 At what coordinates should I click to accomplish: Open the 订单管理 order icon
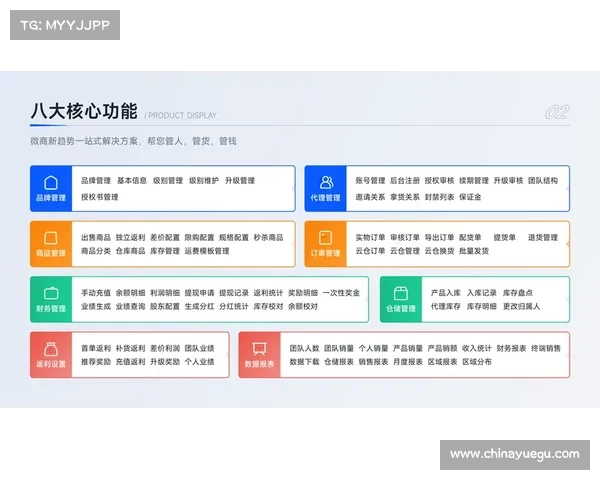point(326,238)
